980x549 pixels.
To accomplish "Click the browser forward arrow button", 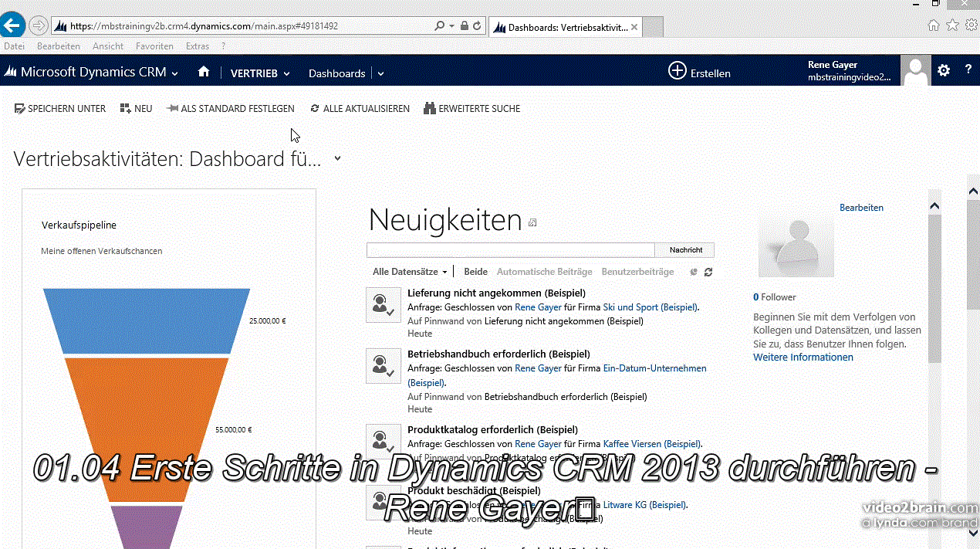I will click(x=38, y=25).
